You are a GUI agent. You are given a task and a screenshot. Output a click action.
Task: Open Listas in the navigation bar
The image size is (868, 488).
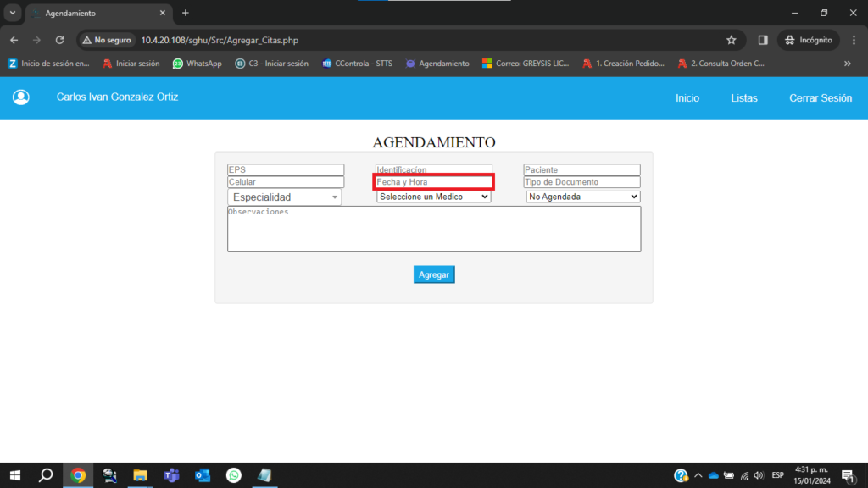pos(743,98)
